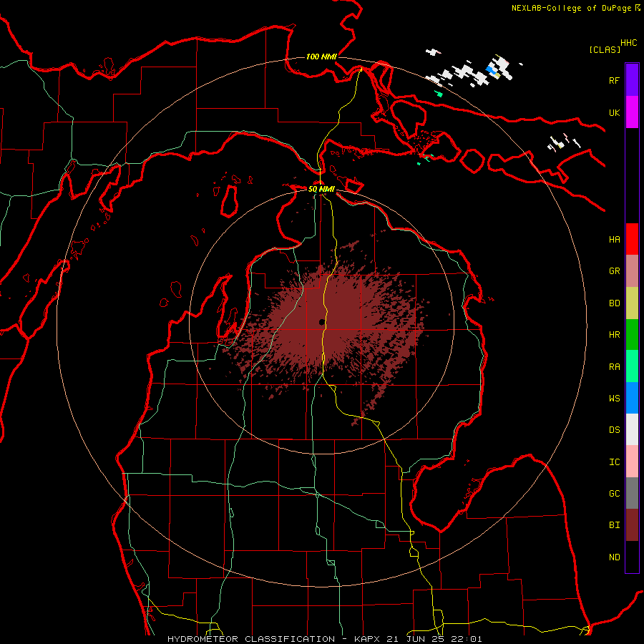Click the IC pink legend swatch
The height and width of the screenshot is (644, 644).
tap(632, 462)
